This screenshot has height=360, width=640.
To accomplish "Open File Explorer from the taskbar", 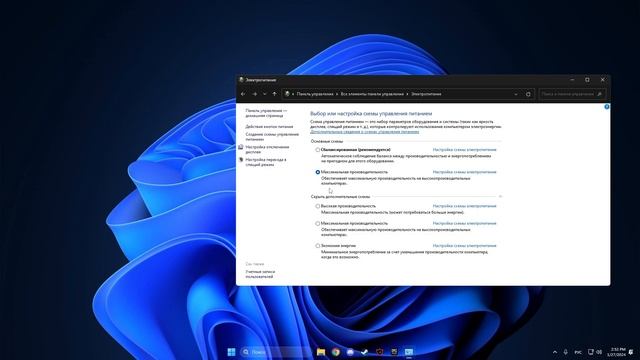I will click(x=321, y=352).
